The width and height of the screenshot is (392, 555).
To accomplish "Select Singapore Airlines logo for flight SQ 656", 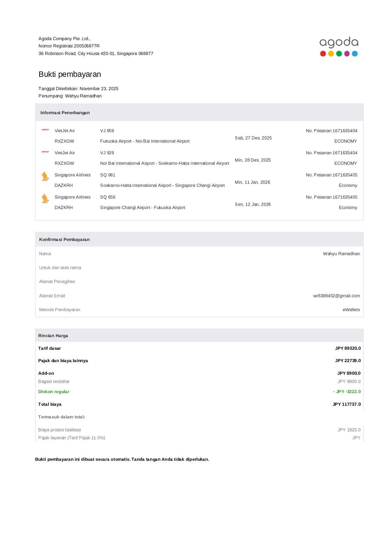I will pos(45,198).
